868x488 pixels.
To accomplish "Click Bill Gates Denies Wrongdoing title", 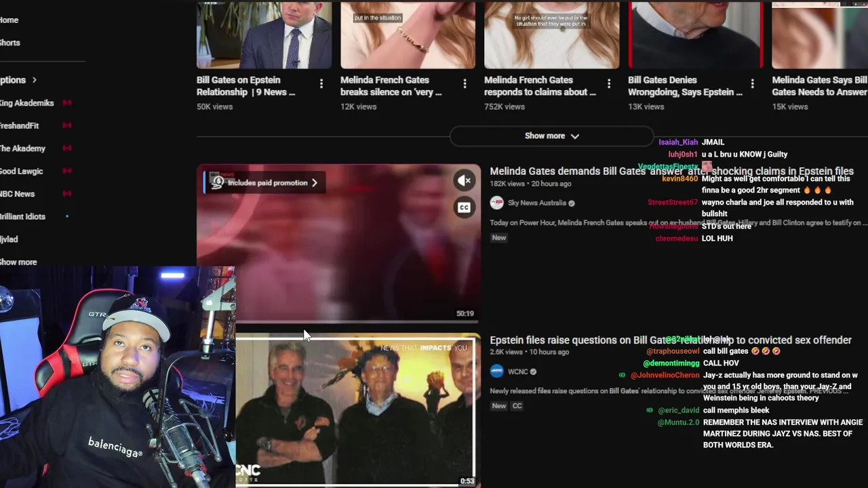I will [685, 86].
